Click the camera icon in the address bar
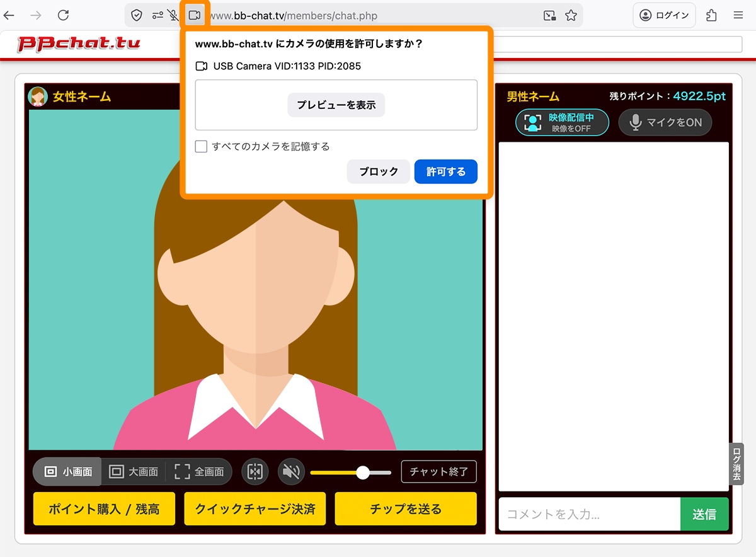Viewport: 756px width, 557px height. [x=195, y=14]
